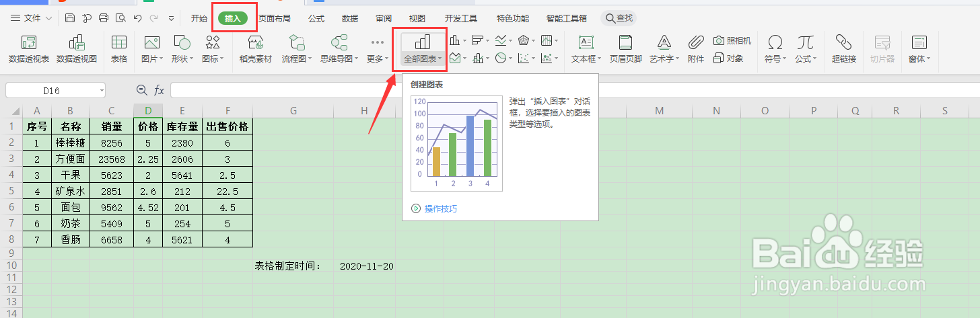Switch to the 视图 tab
The width and height of the screenshot is (980, 318).
coord(417,19)
